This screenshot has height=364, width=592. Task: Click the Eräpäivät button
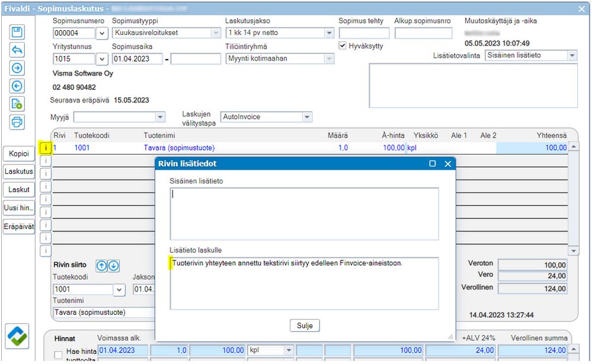[x=19, y=227]
